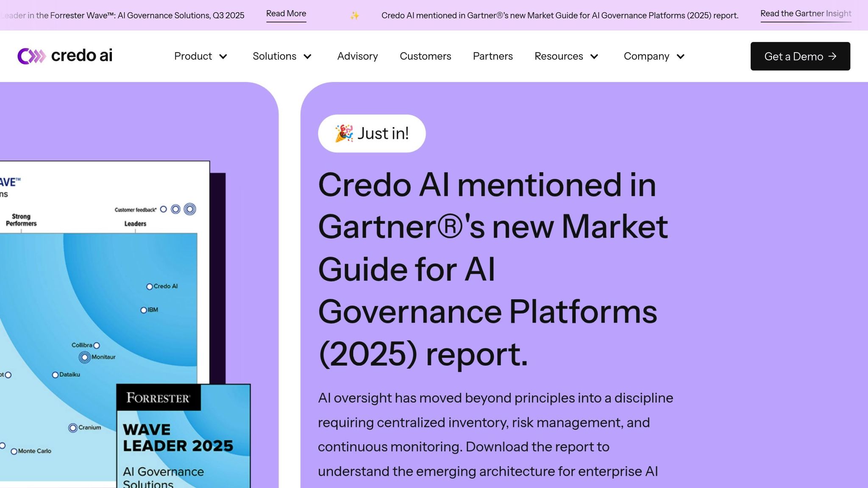The width and height of the screenshot is (868, 488).
Task: Expand the Resources dropdown
Action: pyautogui.click(x=595, y=56)
